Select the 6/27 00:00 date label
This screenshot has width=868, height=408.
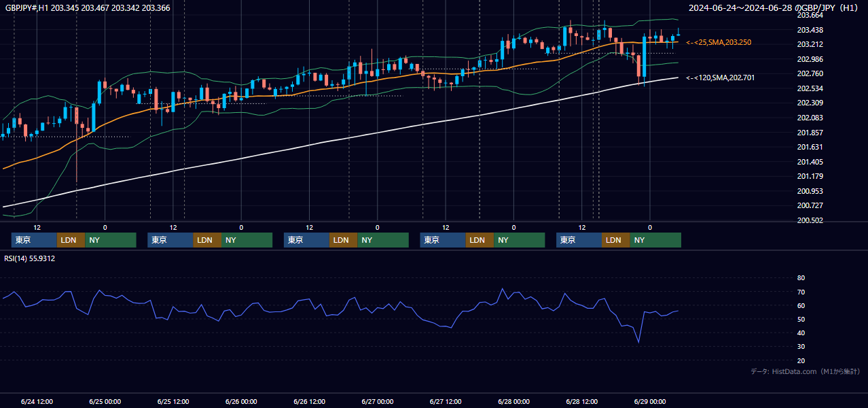point(378,402)
